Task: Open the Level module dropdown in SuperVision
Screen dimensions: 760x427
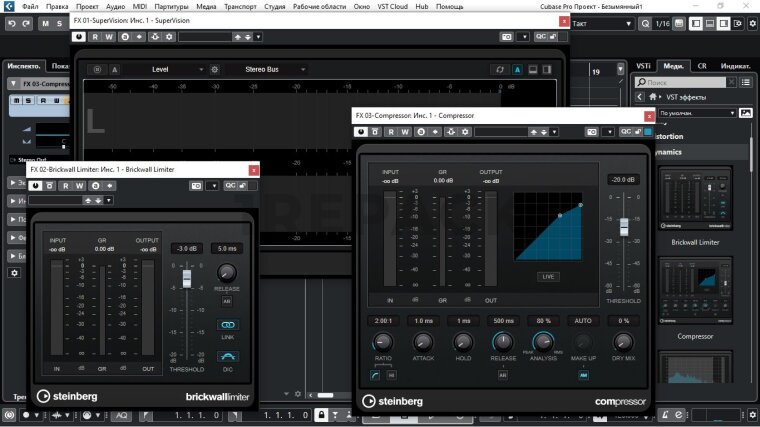Action: [x=160, y=70]
